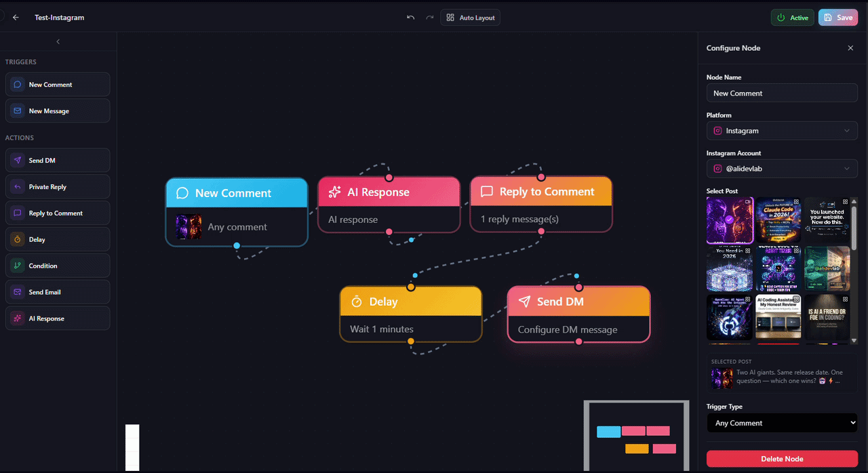Click the undo arrow icon

410,17
